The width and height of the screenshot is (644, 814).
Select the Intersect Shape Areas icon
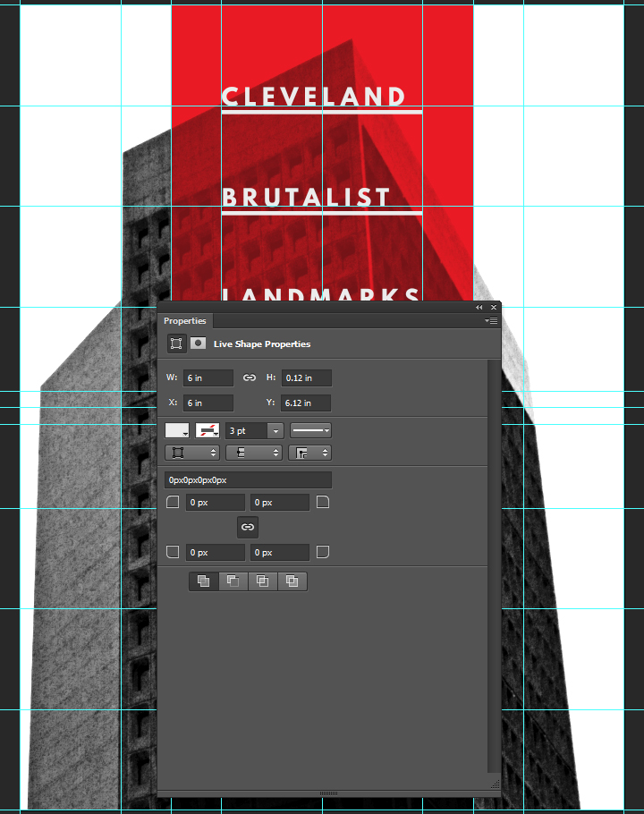point(263,581)
